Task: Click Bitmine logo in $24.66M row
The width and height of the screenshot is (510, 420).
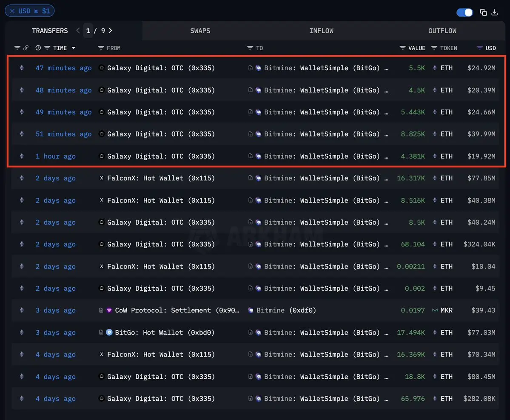Action: [258, 112]
